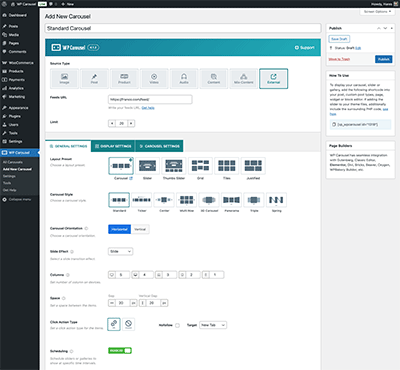
Task: Tick the Nofollow checkbox
Action: [x=177, y=325]
